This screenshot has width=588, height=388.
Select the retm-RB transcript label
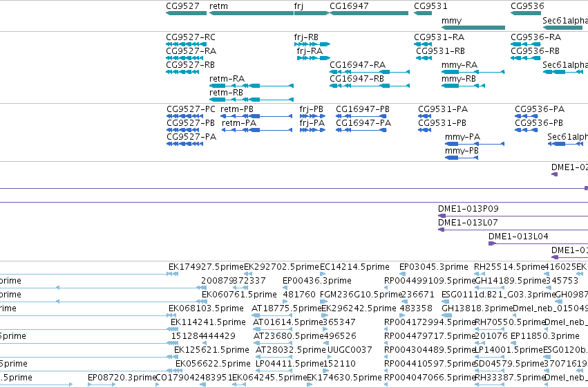click(x=226, y=93)
